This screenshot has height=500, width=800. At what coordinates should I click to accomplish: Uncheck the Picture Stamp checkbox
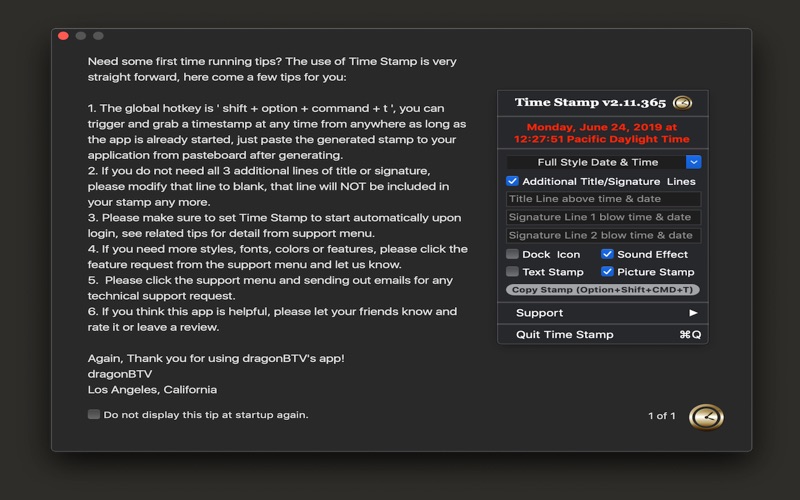[607, 271]
